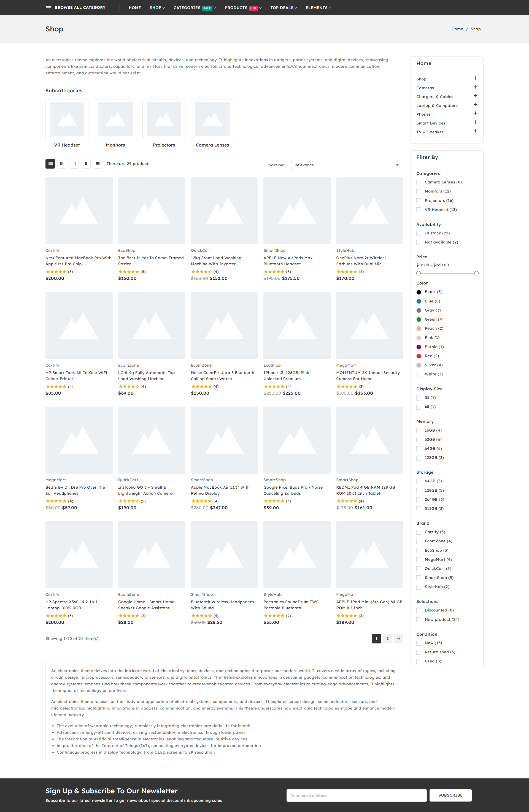The image size is (529, 812).
Task: Check the 512GB storage filter
Action: (419, 509)
